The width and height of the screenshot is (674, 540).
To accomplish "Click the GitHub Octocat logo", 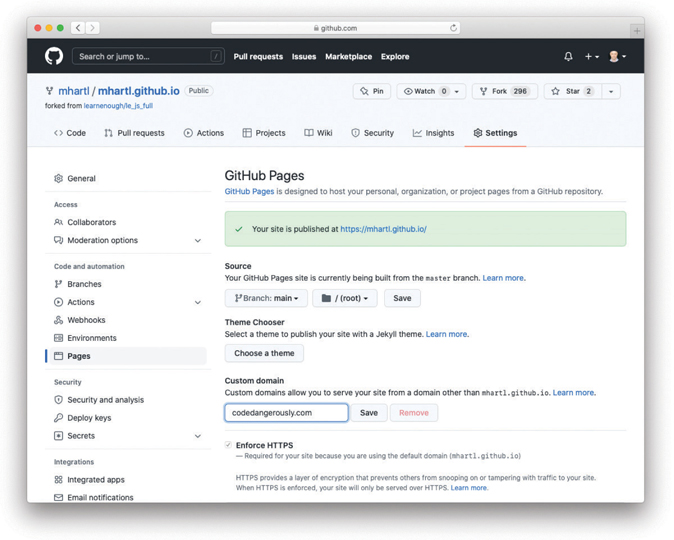I will [x=54, y=57].
